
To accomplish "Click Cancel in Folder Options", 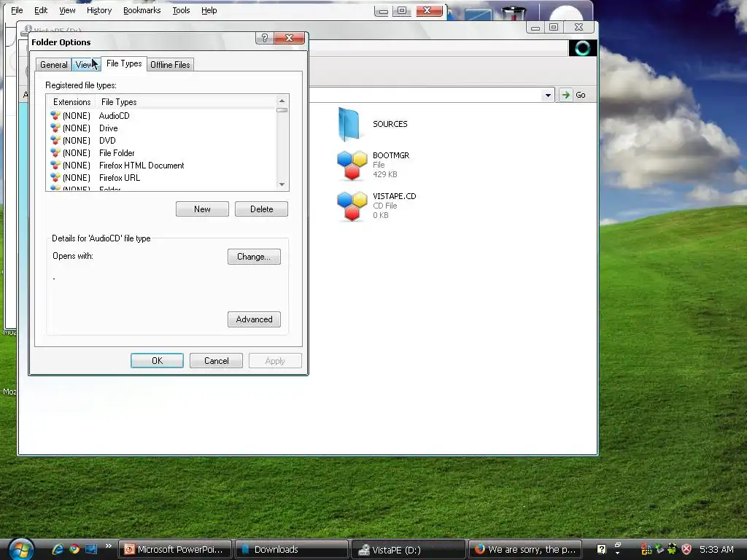I will [216, 361].
